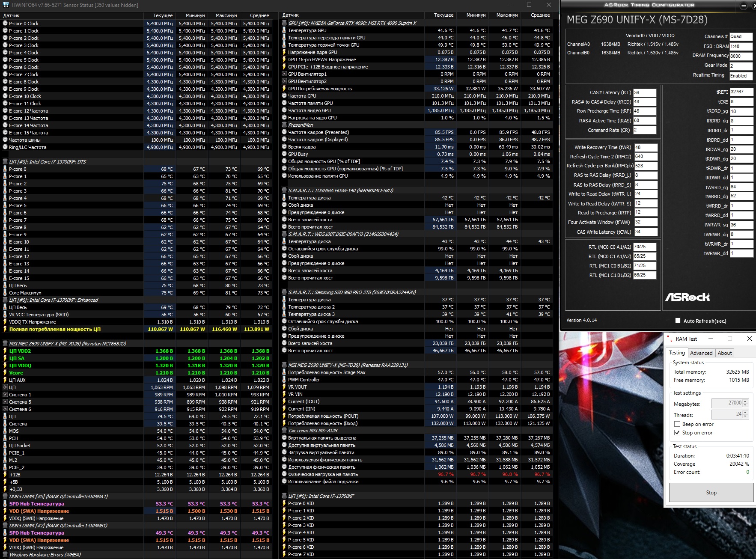The height and width of the screenshot is (559, 756).
Task: Click the lightning icon beside Полная потребляемая мощность ЦП
Action: 5,329
